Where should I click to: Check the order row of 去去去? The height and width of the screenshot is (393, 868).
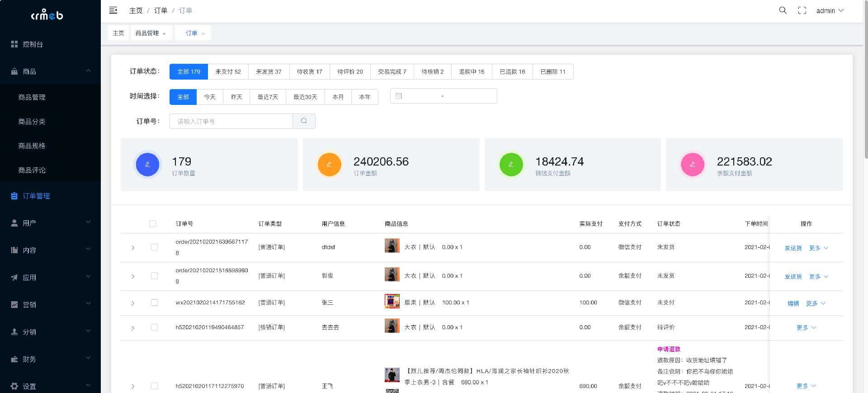coord(154,327)
